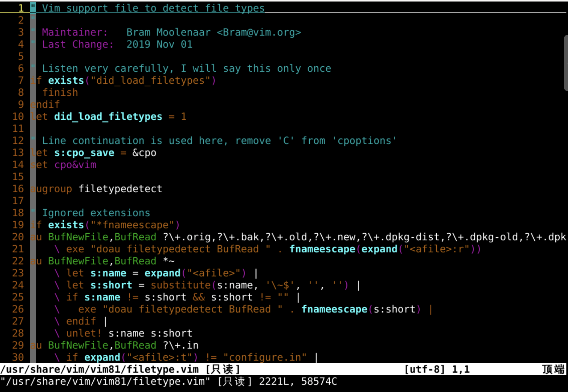Click the 'Ignored extensions' comment
Image resolution: width=568 pixels, height=392 pixels.
(96, 213)
